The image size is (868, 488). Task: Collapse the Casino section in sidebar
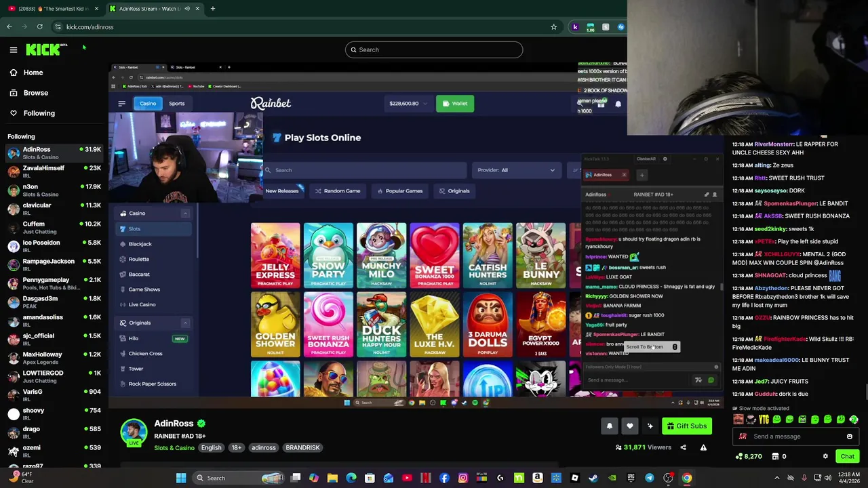click(184, 213)
